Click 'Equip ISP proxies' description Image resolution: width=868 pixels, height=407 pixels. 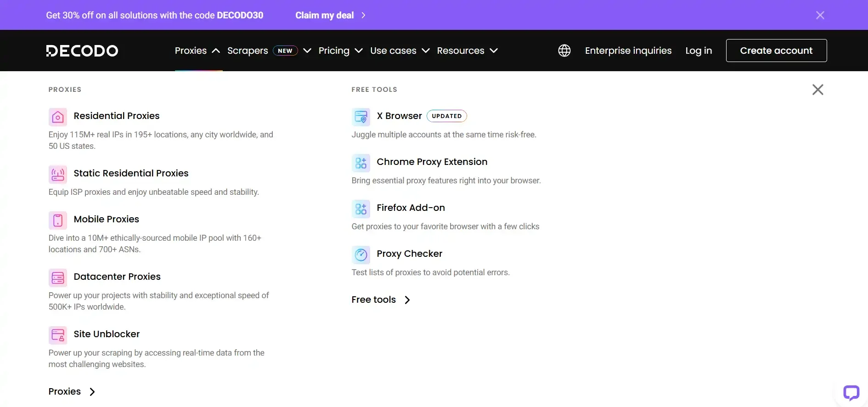tap(154, 192)
